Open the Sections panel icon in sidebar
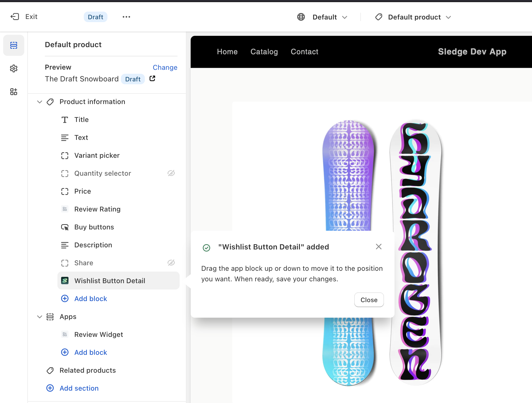 click(x=14, y=45)
